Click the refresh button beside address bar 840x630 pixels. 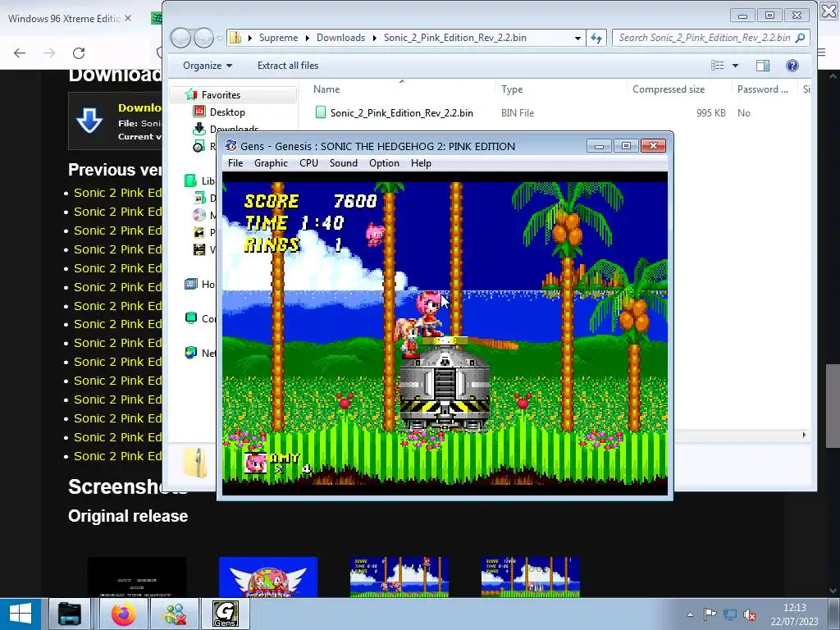pyautogui.click(x=596, y=38)
